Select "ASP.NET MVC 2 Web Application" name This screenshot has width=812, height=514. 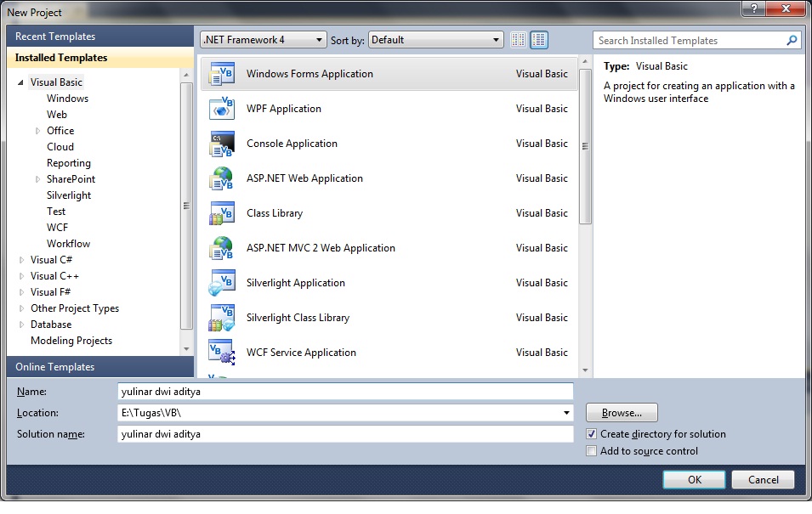coord(321,248)
